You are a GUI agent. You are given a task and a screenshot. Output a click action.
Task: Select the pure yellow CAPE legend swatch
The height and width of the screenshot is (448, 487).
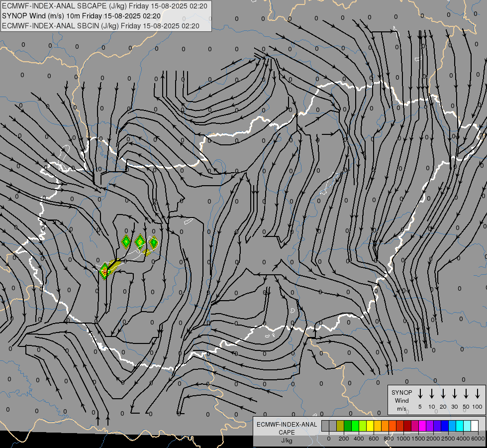370,426
